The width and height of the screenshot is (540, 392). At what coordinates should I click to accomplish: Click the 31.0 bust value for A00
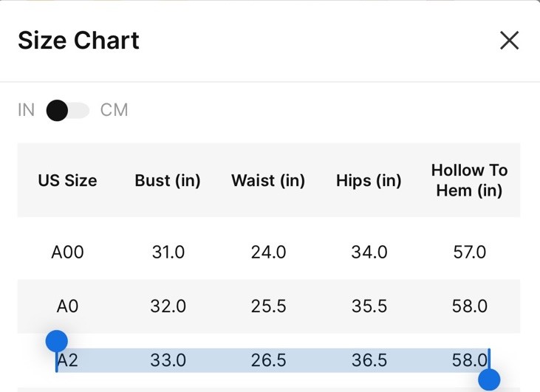click(x=168, y=252)
